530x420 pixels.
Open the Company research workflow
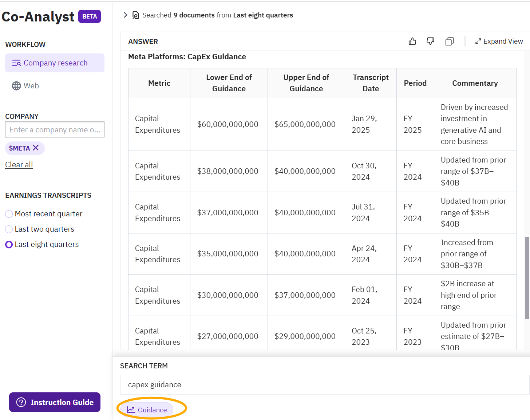tap(55, 63)
